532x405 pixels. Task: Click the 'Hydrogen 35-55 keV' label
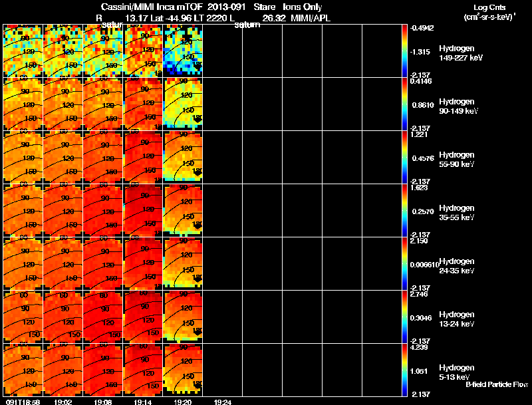point(457,213)
